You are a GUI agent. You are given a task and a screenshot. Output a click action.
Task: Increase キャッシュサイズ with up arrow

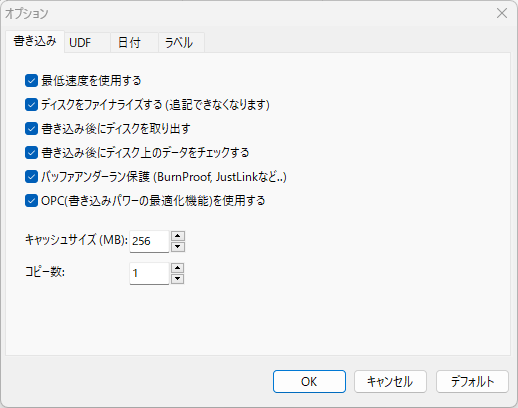point(178,236)
